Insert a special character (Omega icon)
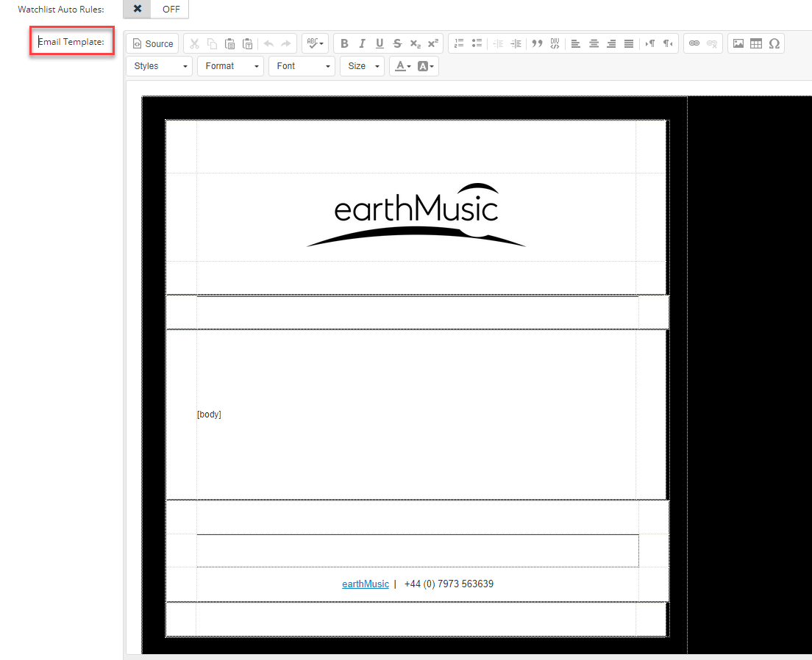812x660 pixels. point(774,43)
